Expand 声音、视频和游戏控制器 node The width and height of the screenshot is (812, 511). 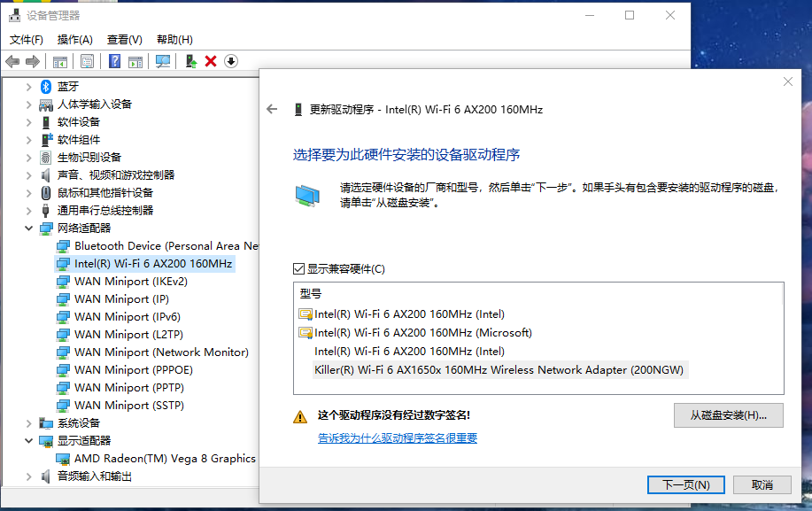29,175
